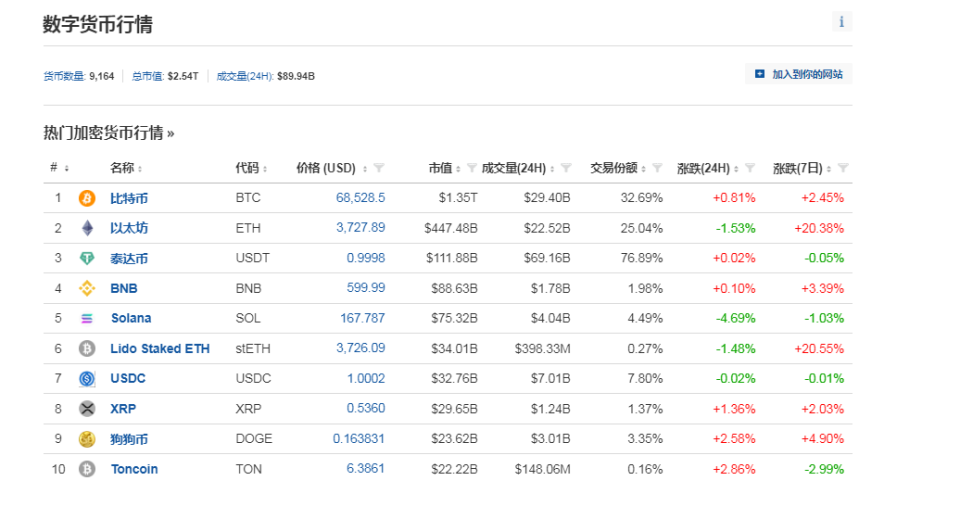Click the Dogecoin gold coin icon
This screenshot has width=960, height=506.
87,439
